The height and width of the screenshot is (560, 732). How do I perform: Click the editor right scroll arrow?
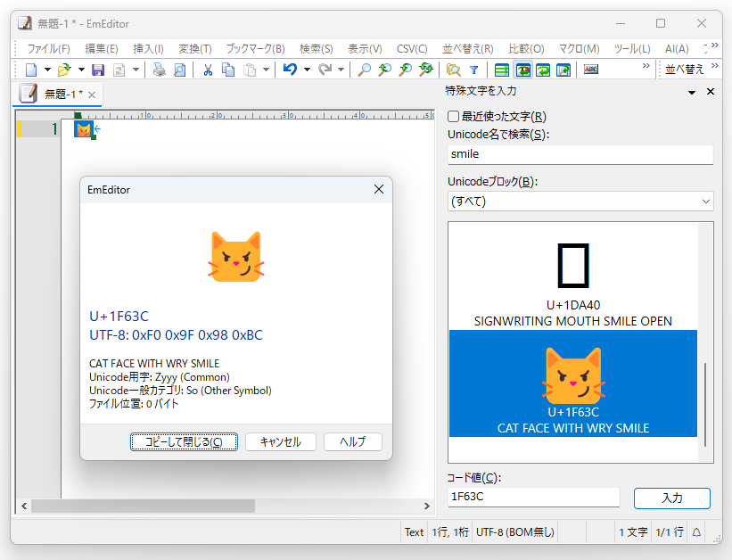pyautogui.click(x=427, y=506)
